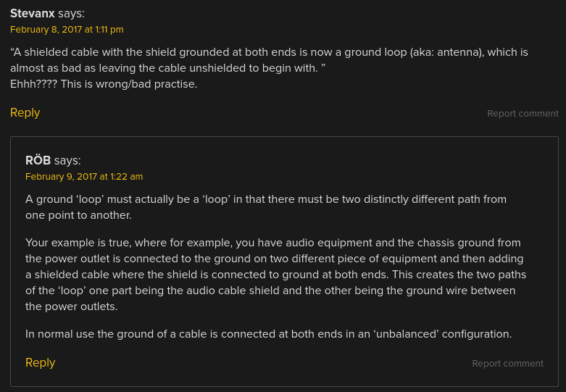The width and height of the screenshot is (566, 392).
Task: Reply to Stevanx's comment
Action: click(25, 113)
